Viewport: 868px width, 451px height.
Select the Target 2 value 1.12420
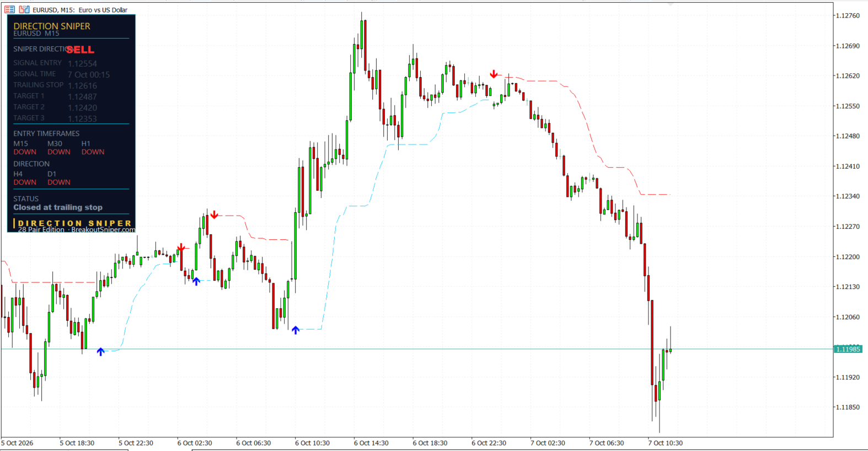click(82, 108)
